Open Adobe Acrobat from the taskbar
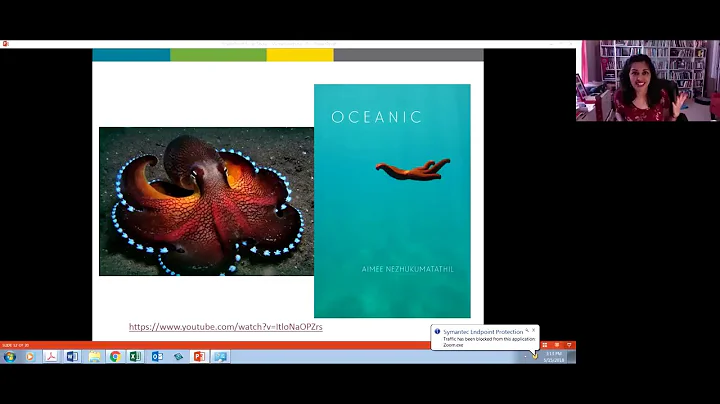 pos(51,357)
